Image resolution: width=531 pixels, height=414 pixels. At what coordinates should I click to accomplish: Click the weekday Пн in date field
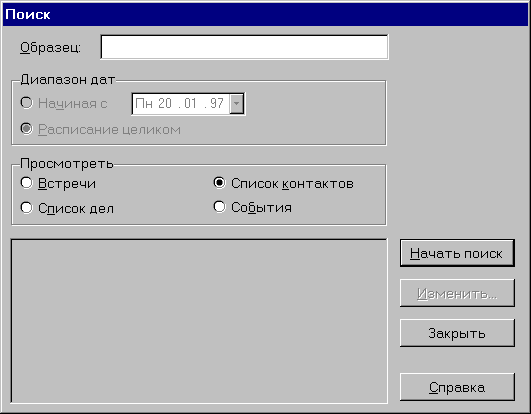[144, 104]
